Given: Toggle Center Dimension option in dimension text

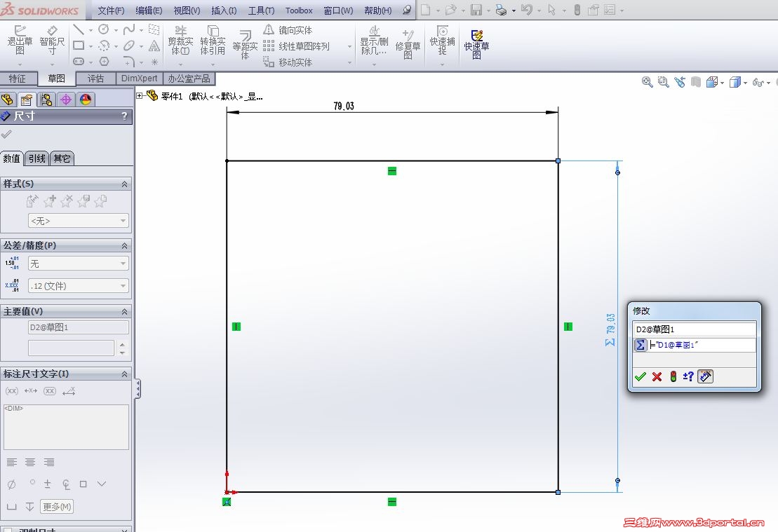Looking at the screenshot, I should [x=31, y=391].
